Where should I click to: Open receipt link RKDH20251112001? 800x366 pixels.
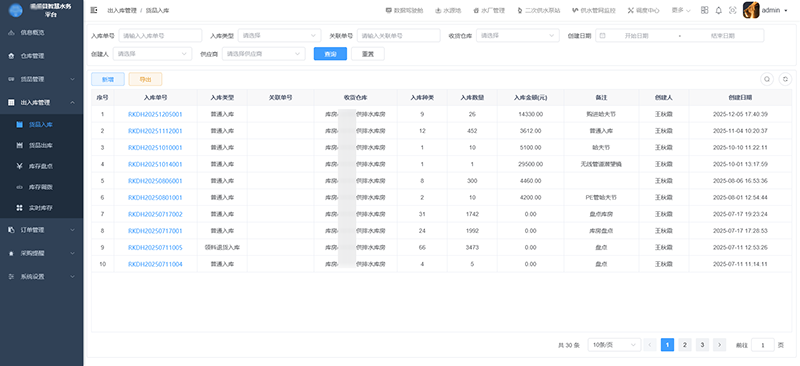click(x=155, y=131)
